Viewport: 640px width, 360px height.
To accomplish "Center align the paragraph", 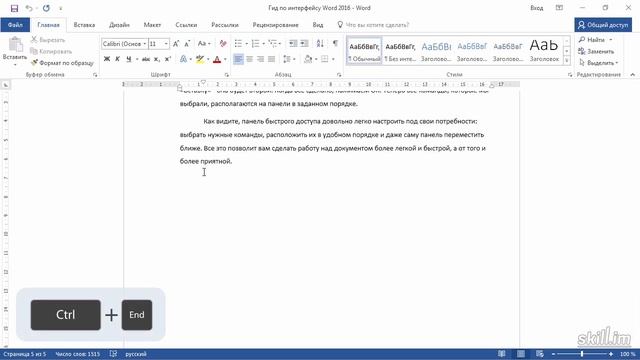I will coord(249,59).
